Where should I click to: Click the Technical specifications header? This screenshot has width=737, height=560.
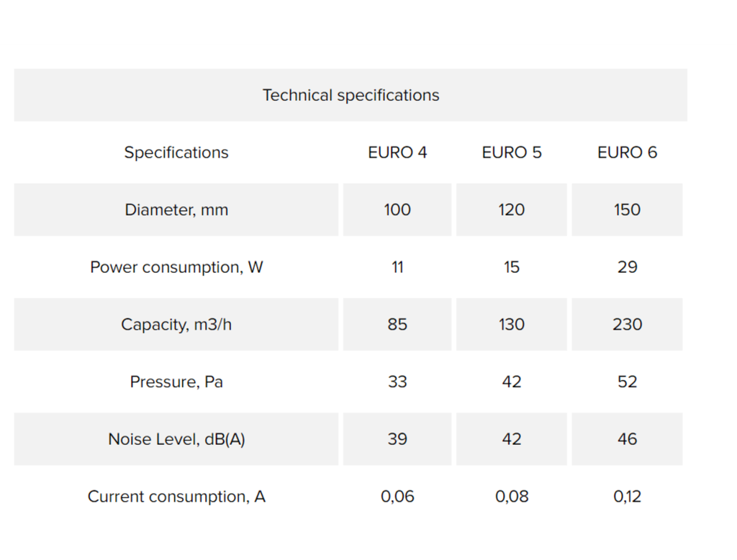tap(351, 95)
